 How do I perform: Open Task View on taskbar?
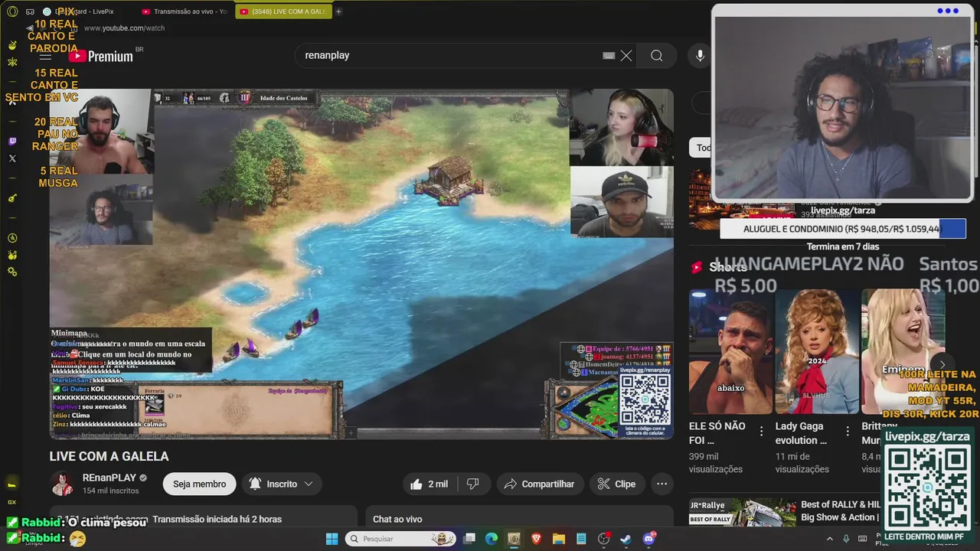(x=469, y=539)
